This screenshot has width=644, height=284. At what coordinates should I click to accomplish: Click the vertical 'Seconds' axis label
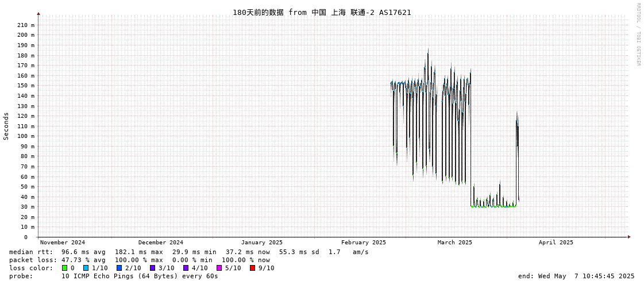click(x=6, y=126)
